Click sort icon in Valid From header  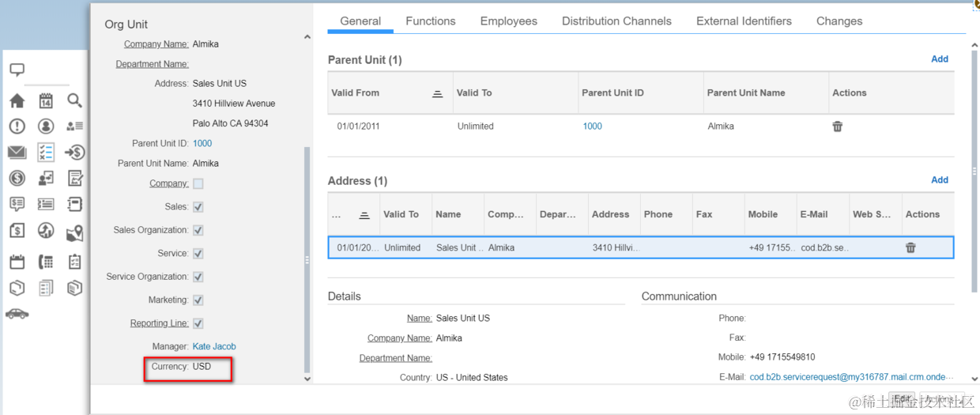(437, 93)
